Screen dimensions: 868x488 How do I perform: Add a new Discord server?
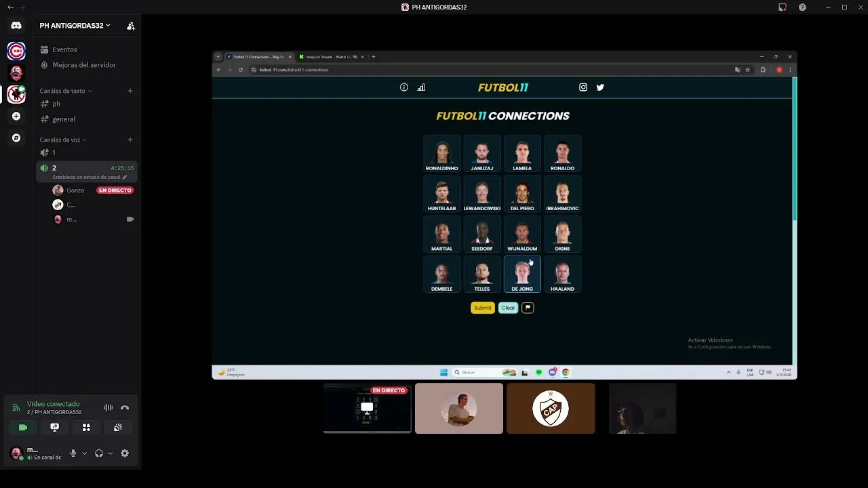16,116
